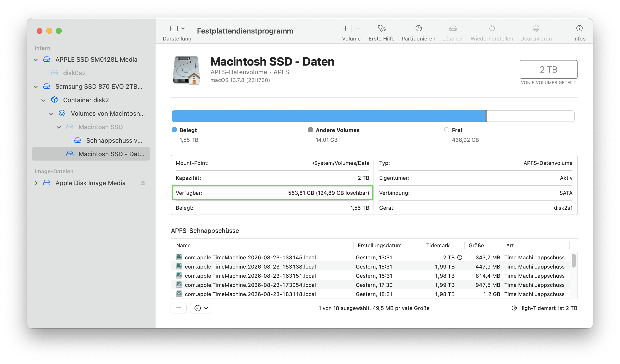Click the High-Tidemark clock icon
This screenshot has height=364, width=620.
point(514,308)
